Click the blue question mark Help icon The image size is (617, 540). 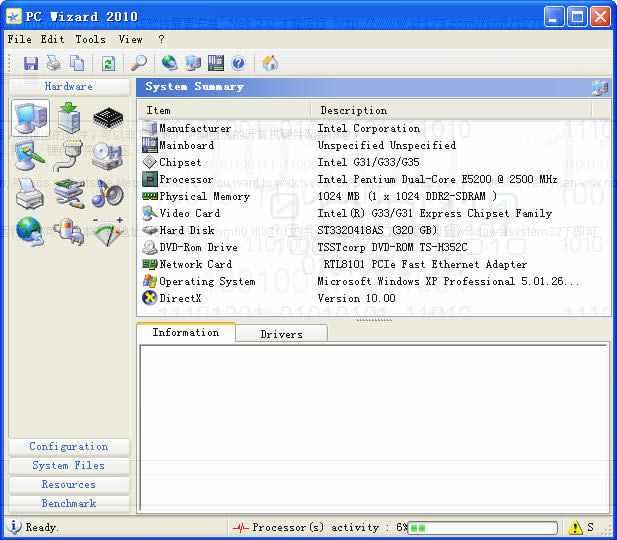pos(238,63)
